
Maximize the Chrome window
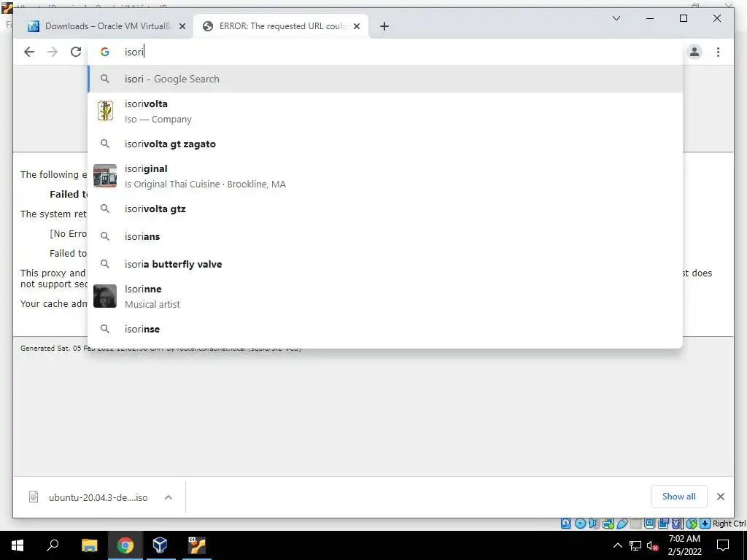coord(683,18)
